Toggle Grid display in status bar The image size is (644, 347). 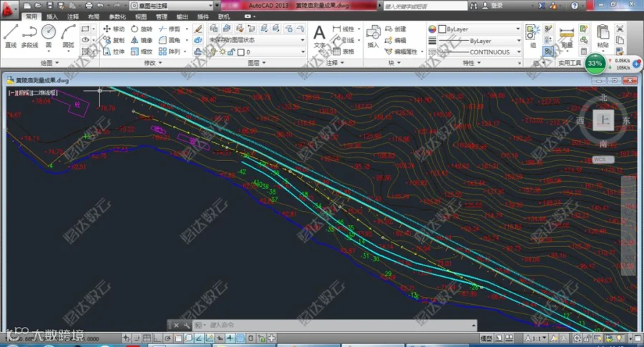147,338
